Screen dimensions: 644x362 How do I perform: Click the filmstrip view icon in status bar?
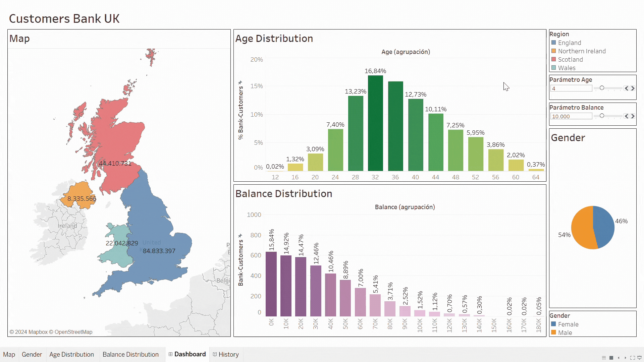(x=604, y=358)
